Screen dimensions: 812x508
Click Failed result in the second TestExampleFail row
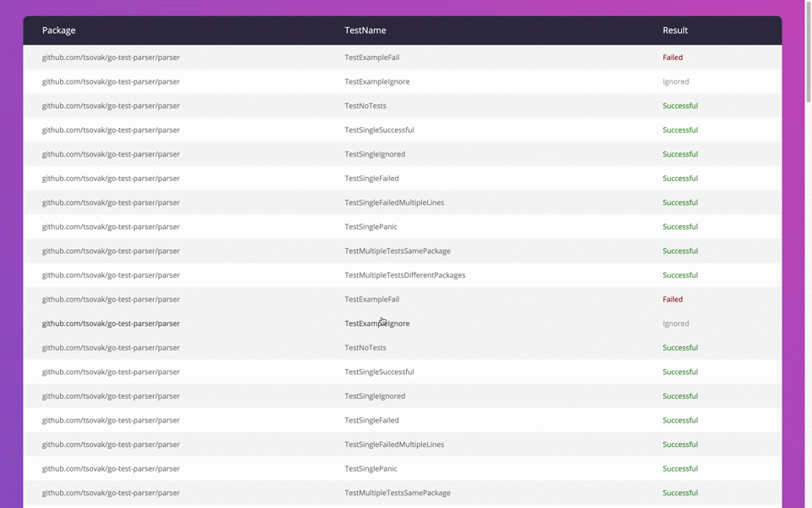672,300
